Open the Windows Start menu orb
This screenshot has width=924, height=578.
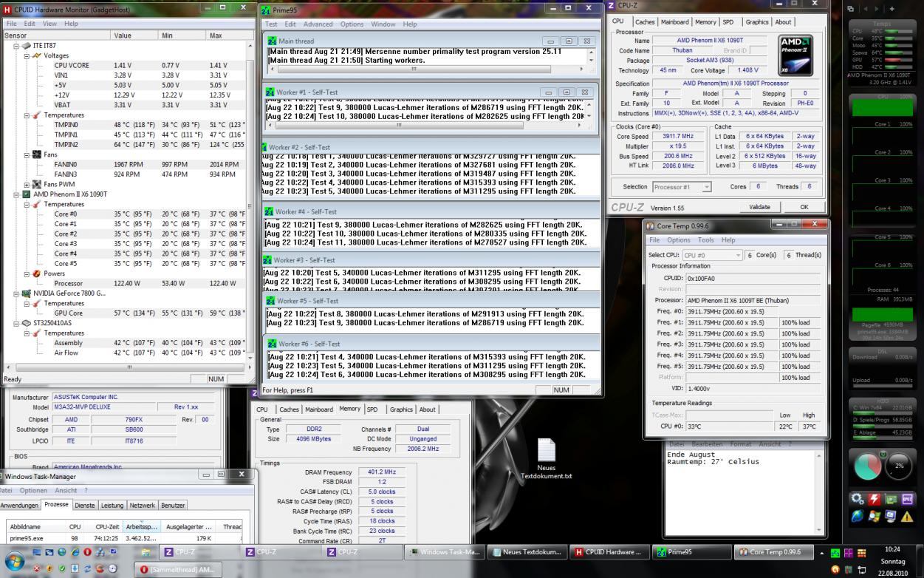point(15,560)
